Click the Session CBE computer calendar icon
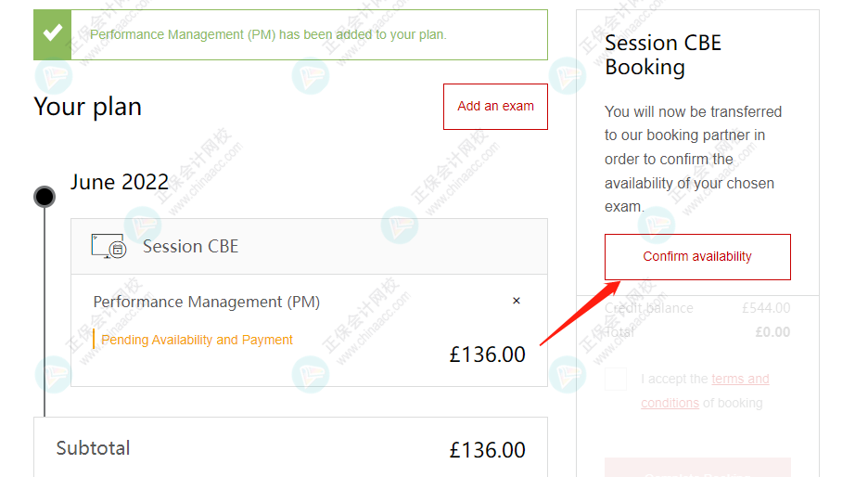This screenshot has height=477, width=868. coord(108,246)
